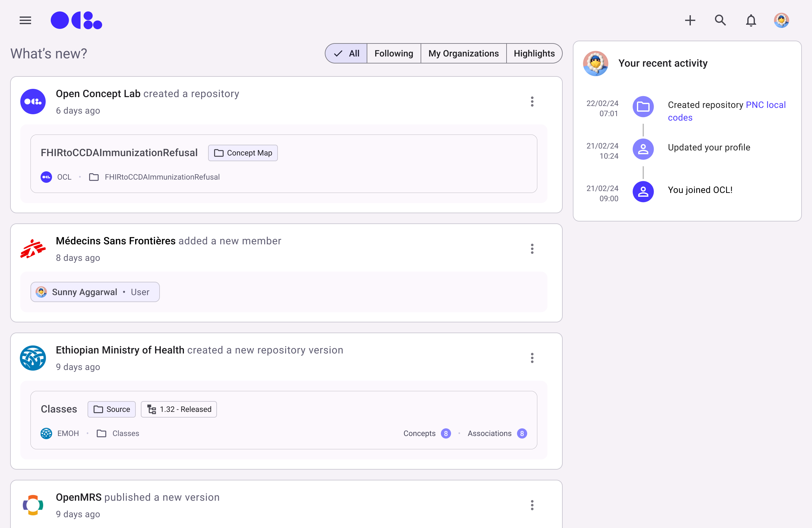Click the OCL logo in header
This screenshot has height=528, width=812.
[x=76, y=21]
